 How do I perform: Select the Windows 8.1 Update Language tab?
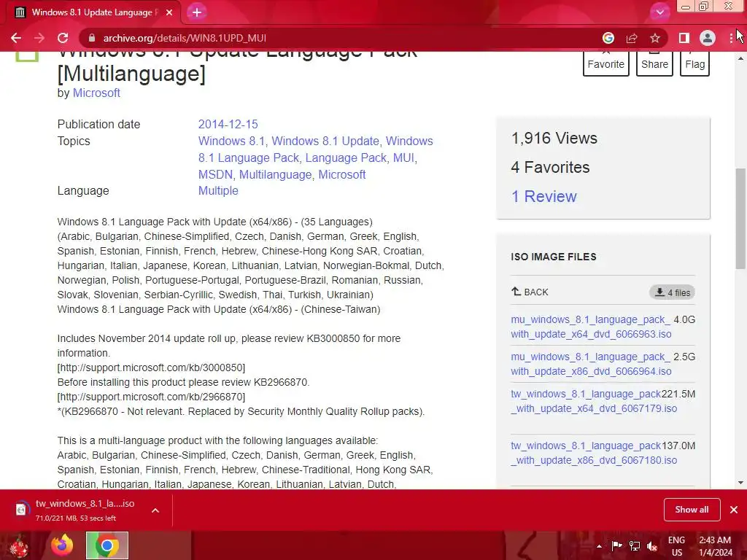(x=93, y=12)
